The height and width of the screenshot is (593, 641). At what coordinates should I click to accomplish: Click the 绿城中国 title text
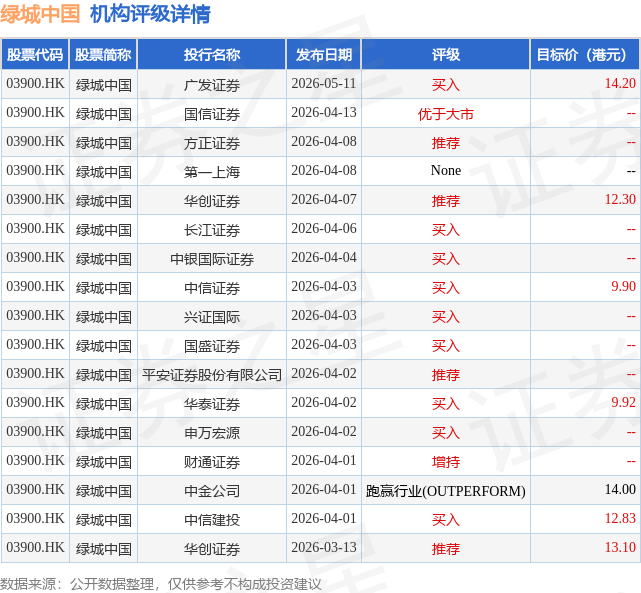pyautogui.click(x=40, y=14)
